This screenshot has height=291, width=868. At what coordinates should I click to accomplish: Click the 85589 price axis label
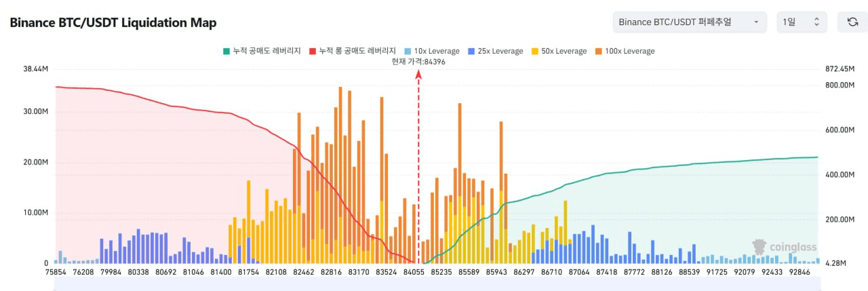(x=469, y=272)
